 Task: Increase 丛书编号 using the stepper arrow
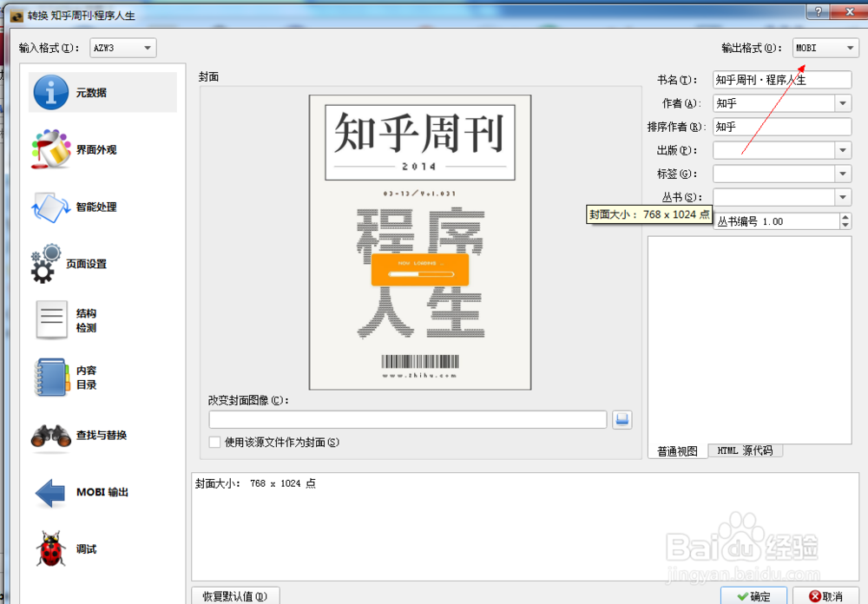pos(846,216)
